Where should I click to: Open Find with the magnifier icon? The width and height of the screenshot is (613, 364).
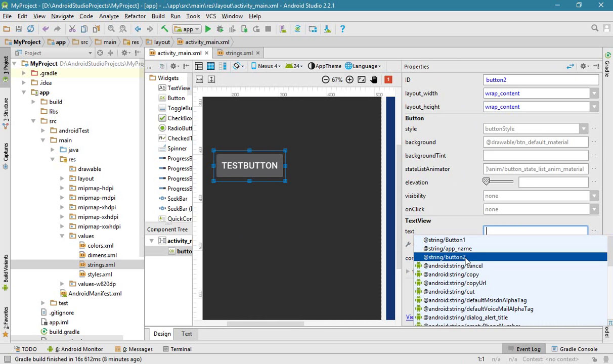click(x=111, y=29)
